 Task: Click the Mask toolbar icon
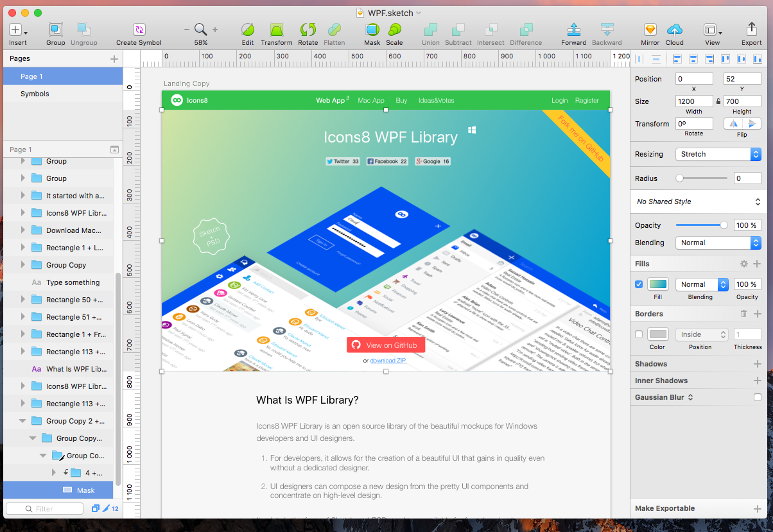tap(372, 30)
